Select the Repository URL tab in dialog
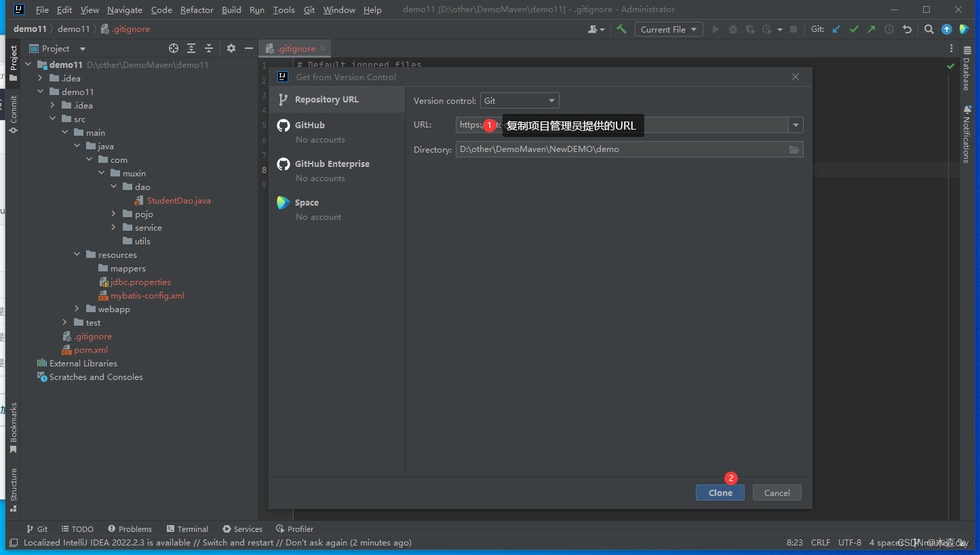The width and height of the screenshot is (980, 555). click(x=337, y=99)
